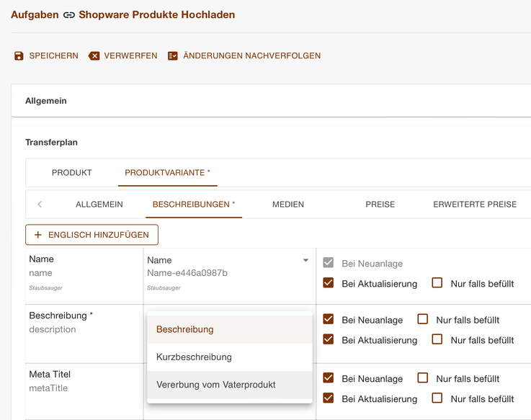Click the save disk icon next to Speichern

click(19, 56)
